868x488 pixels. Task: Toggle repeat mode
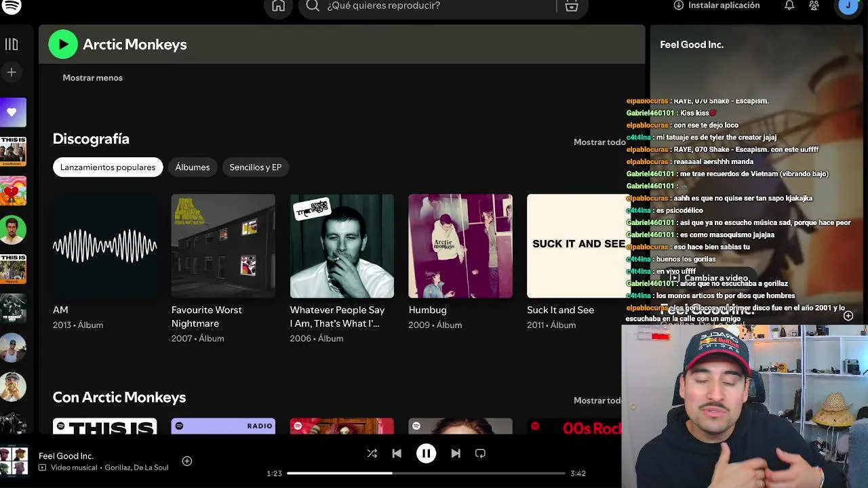pos(480,453)
